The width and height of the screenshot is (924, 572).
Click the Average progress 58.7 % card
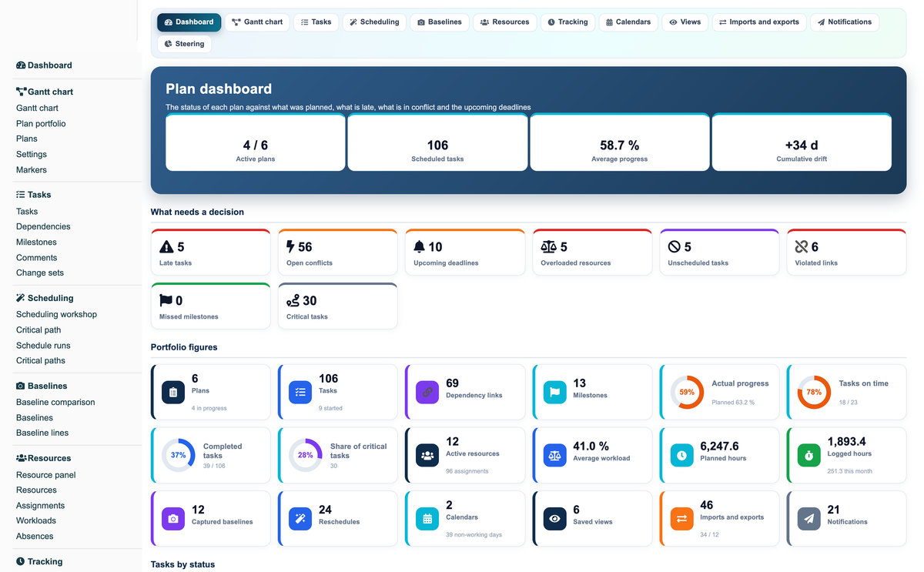620,142
